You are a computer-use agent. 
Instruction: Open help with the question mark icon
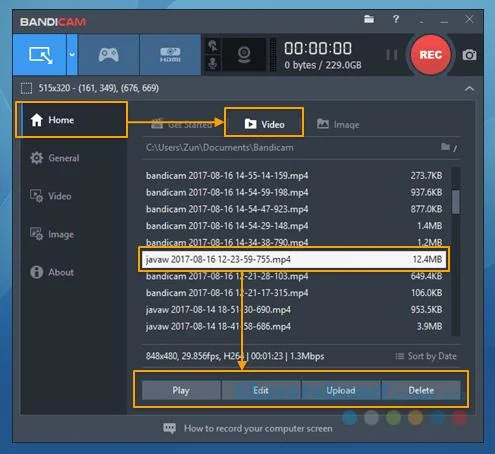click(396, 19)
